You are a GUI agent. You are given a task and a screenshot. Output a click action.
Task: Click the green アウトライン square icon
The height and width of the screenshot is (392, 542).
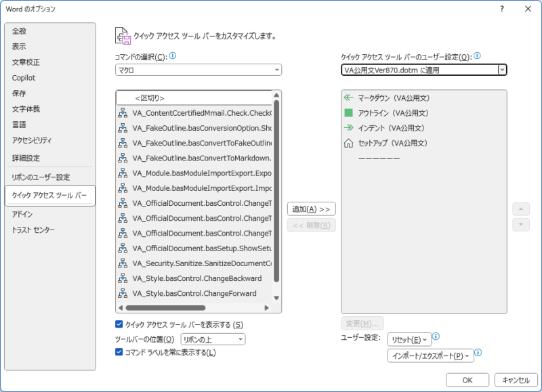click(349, 113)
